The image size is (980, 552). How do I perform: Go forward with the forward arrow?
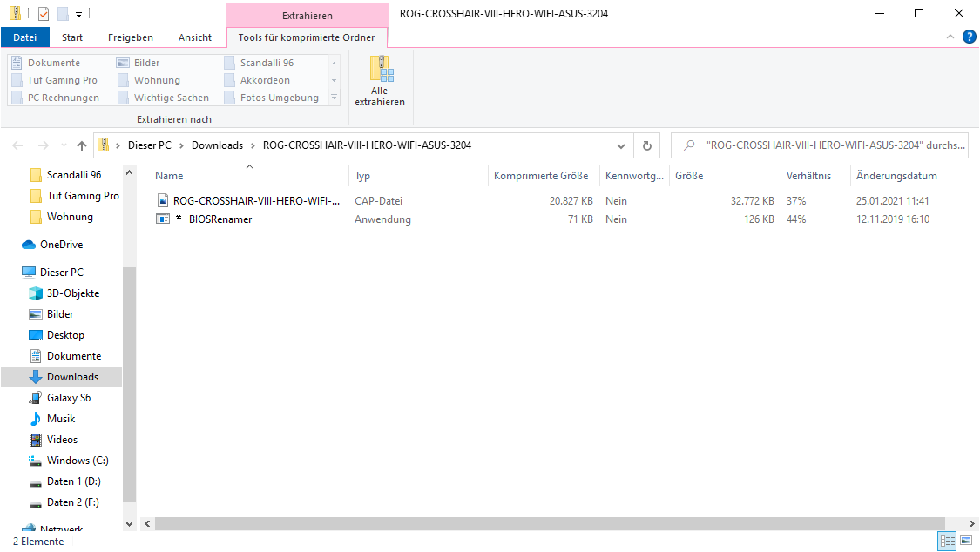click(44, 145)
